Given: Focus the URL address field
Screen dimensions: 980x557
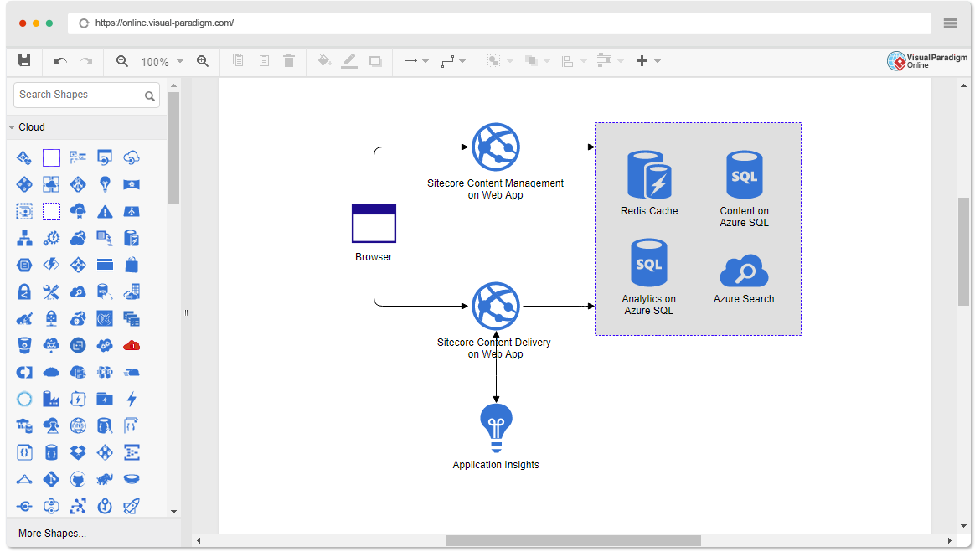Looking at the screenshot, I should coord(498,23).
